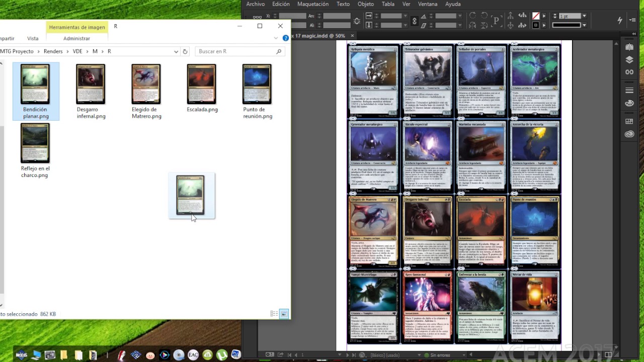Open the Maquetación menu
644x362 pixels.
[312, 4]
